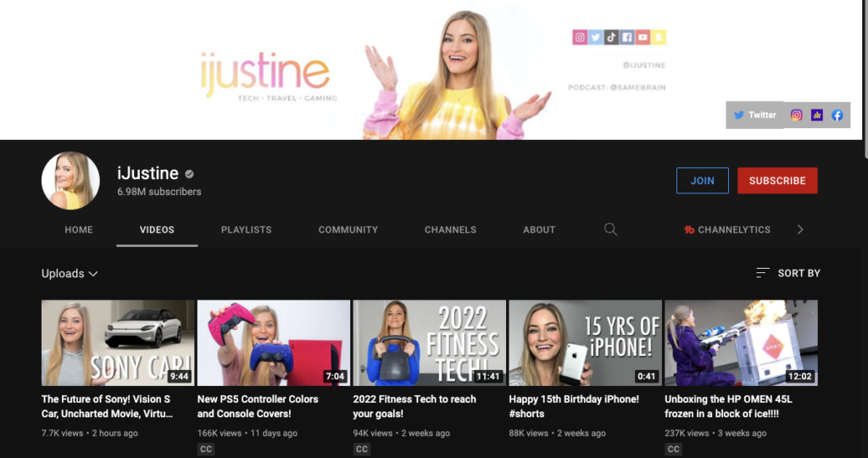This screenshot has width=868, height=458.
Task: Click the channel search magnifier icon
Action: [610, 229]
